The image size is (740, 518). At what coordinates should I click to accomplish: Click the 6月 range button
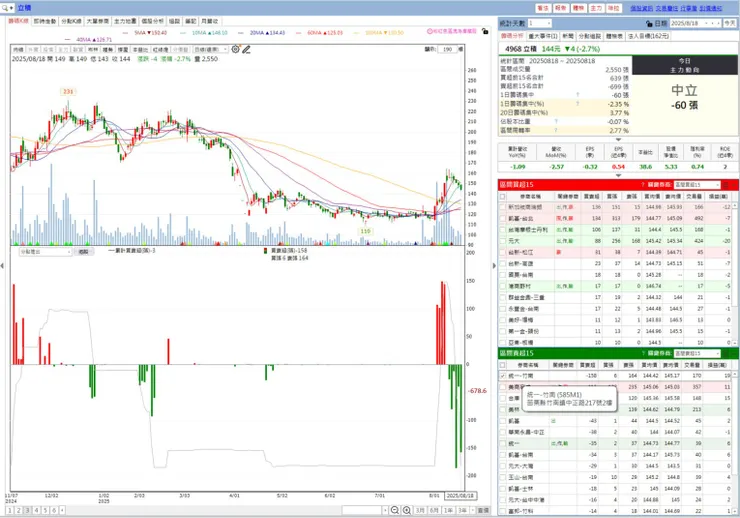click(x=434, y=510)
